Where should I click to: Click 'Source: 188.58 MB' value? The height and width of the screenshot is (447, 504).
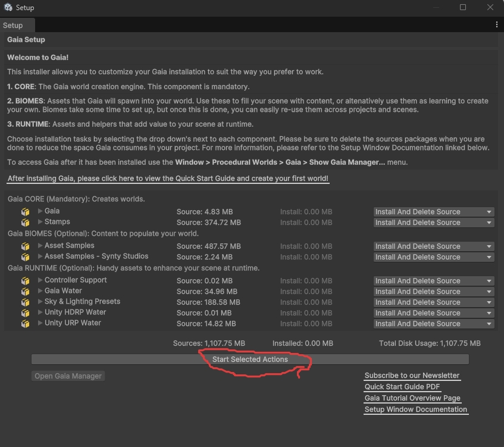tap(208, 302)
